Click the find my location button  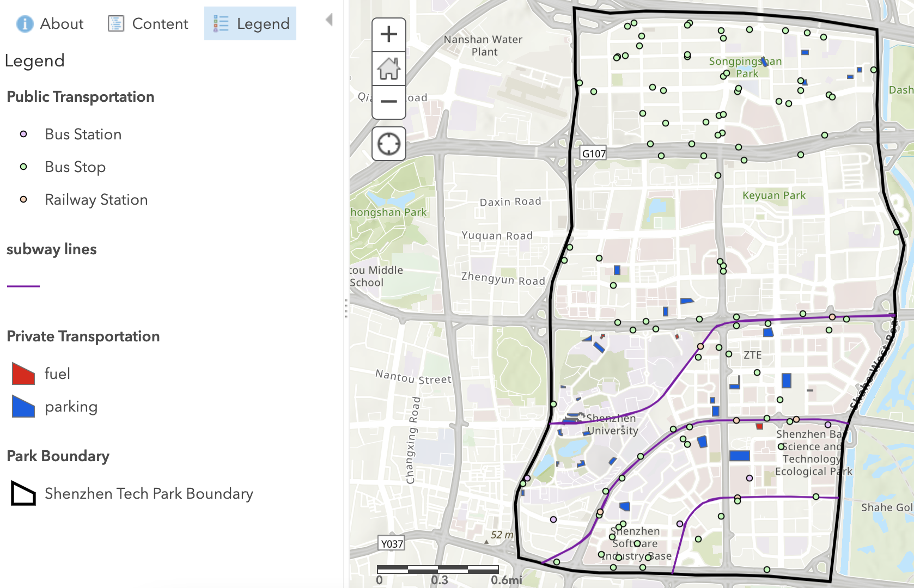click(x=388, y=144)
